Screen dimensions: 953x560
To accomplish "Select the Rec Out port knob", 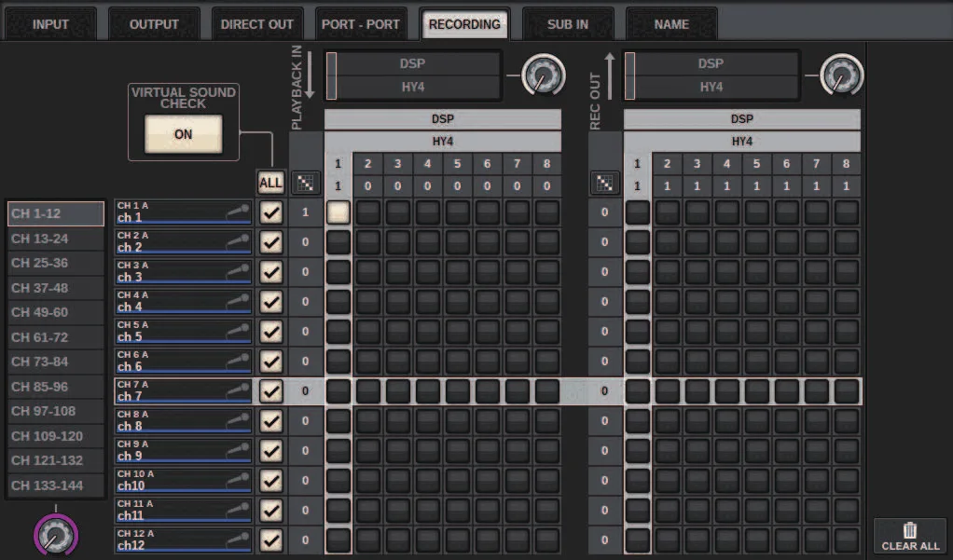I will point(842,75).
